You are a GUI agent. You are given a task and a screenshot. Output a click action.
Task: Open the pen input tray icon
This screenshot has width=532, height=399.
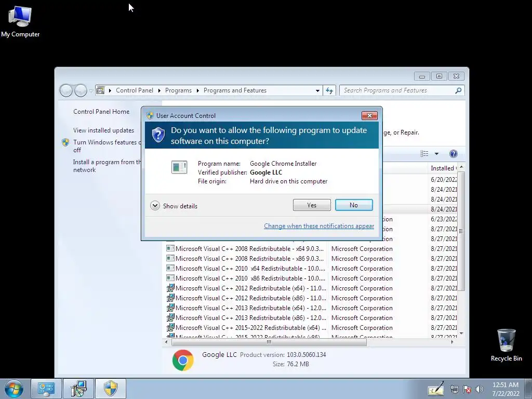pyautogui.click(x=436, y=389)
